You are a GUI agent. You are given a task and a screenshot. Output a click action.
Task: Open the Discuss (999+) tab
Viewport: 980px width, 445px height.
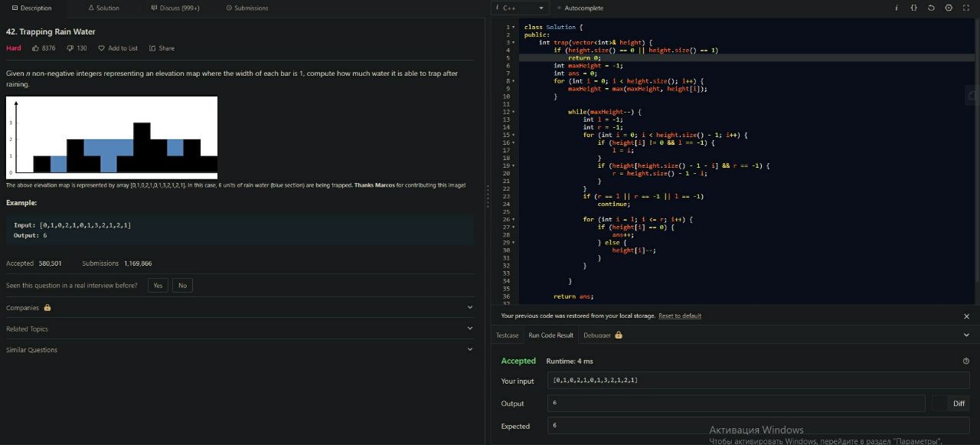(175, 8)
